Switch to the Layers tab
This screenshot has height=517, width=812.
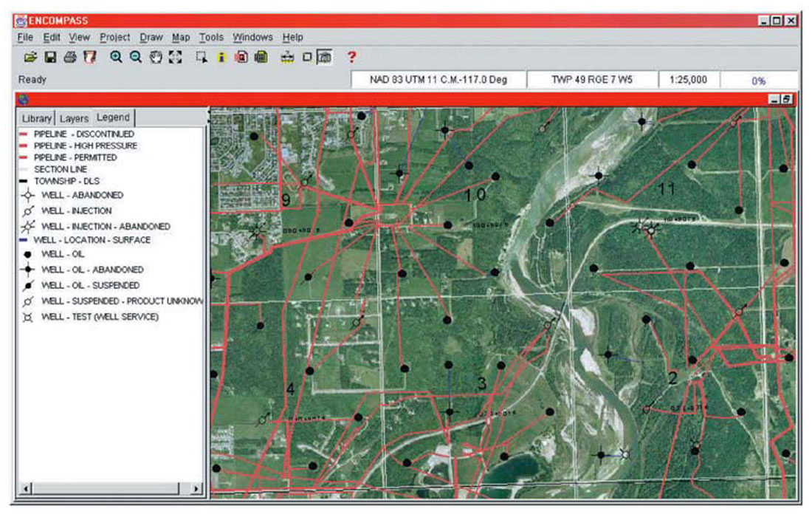tap(74, 119)
